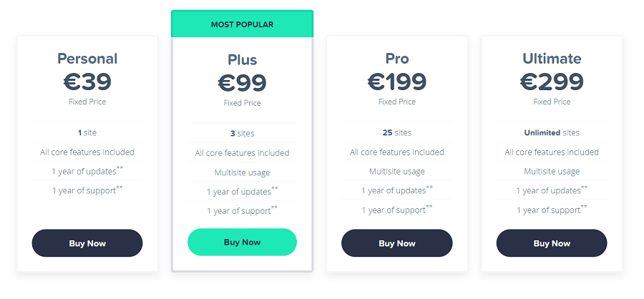The image size is (644, 299).
Task: Click Buy Now for the Personal plan
Action: [x=87, y=243]
